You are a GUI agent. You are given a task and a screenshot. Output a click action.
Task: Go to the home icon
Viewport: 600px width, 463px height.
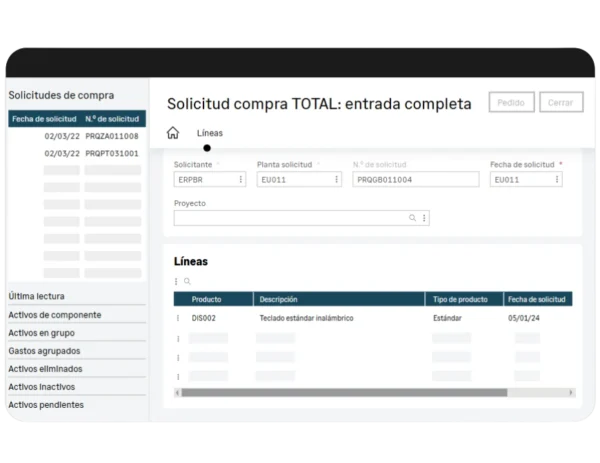pos(173,133)
